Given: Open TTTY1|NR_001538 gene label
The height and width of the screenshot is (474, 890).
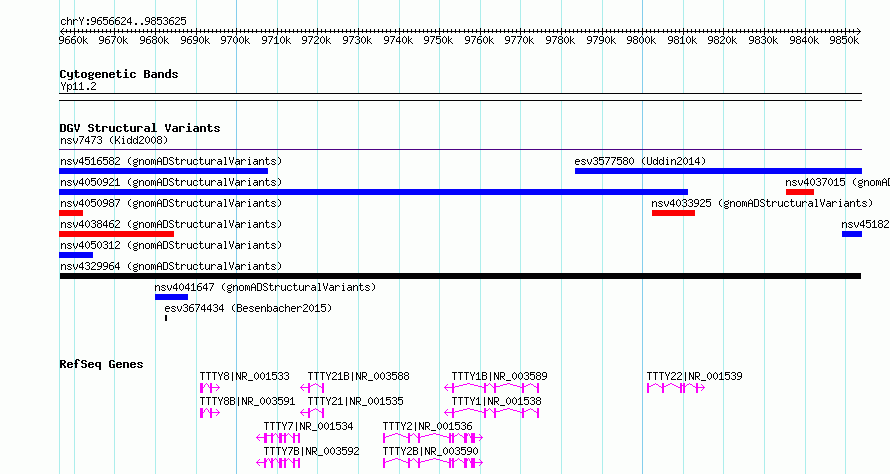Looking at the screenshot, I should pos(497,401).
